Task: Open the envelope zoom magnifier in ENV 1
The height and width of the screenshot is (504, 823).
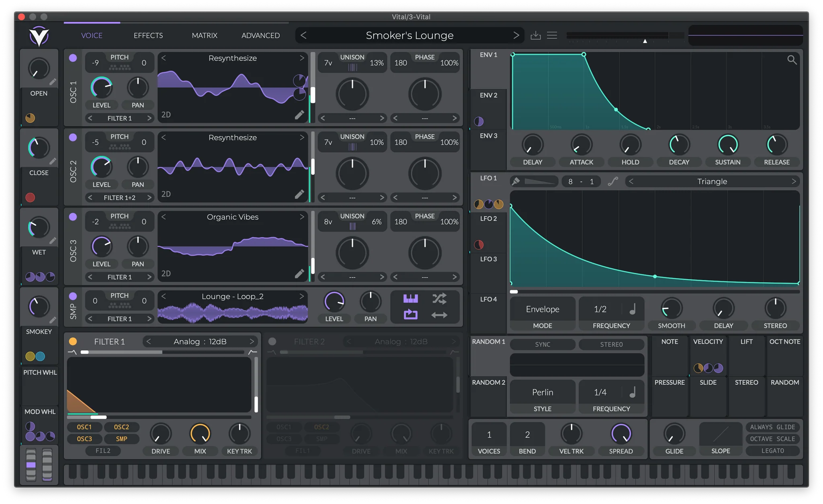Action: pos(792,59)
